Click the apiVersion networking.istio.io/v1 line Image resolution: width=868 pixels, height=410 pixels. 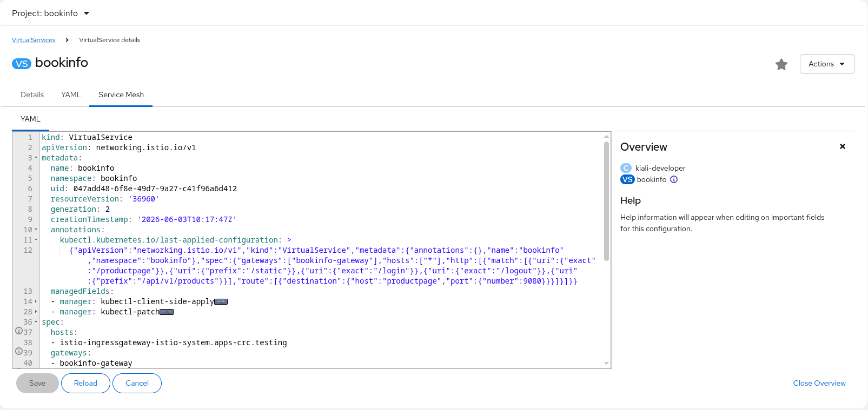tap(119, 147)
